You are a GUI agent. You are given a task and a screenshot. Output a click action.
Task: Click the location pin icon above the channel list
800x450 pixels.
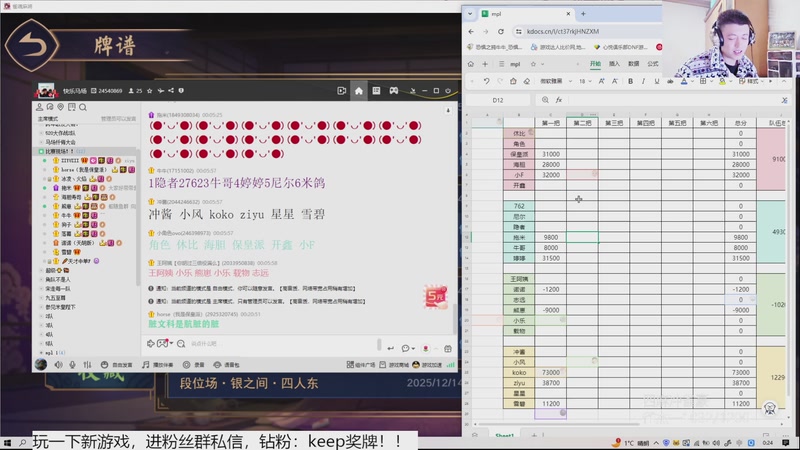(x=61, y=107)
